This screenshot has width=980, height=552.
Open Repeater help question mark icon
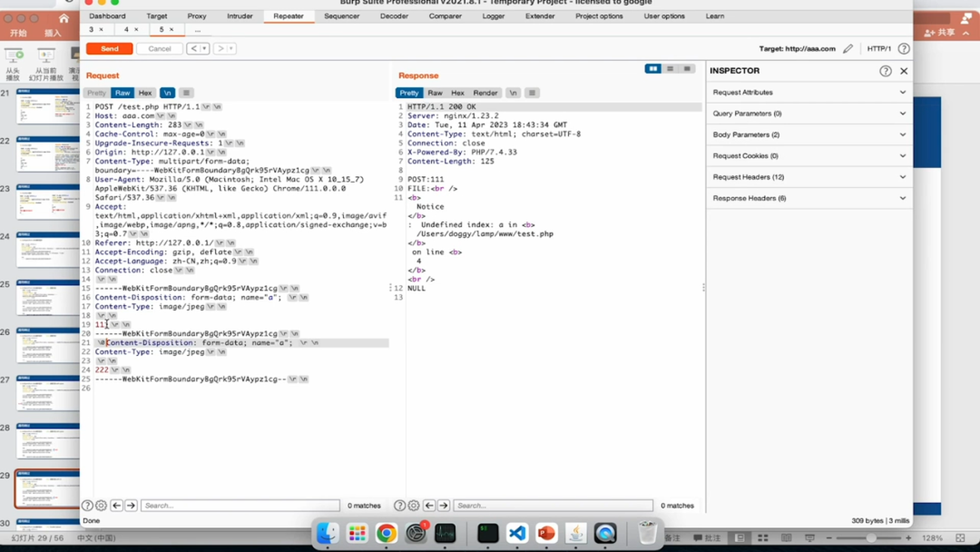(x=904, y=48)
